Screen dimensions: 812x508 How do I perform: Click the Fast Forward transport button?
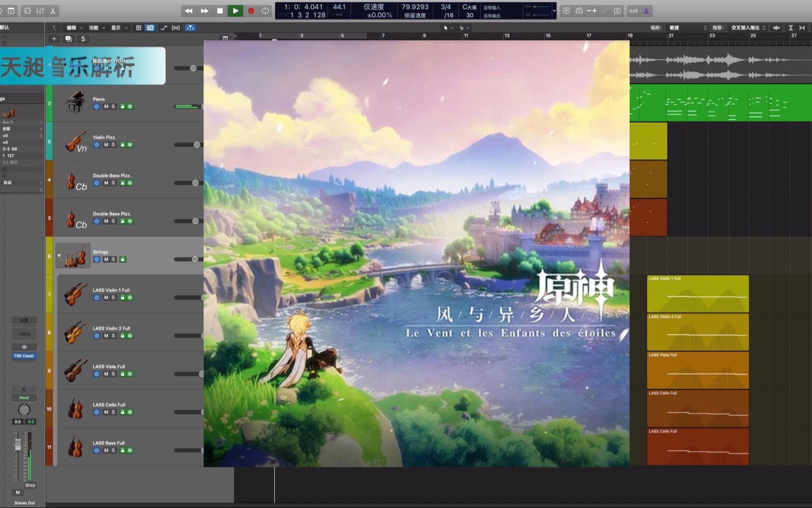coord(205,11)
